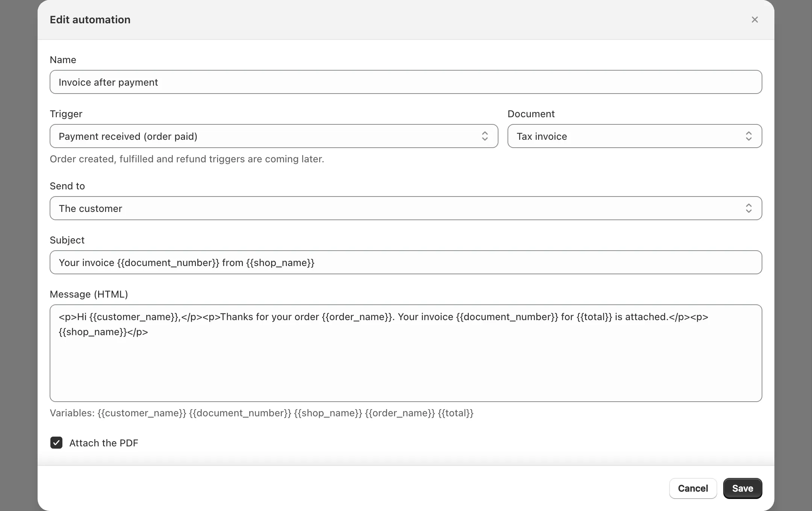
Task: Open the Send to dropdown
Action: tap(406, 208)
